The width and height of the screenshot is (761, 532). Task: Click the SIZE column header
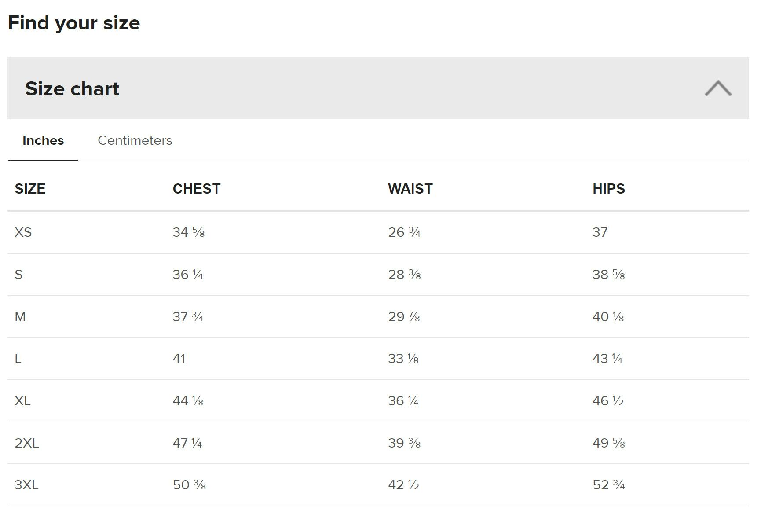pos(30,189)
